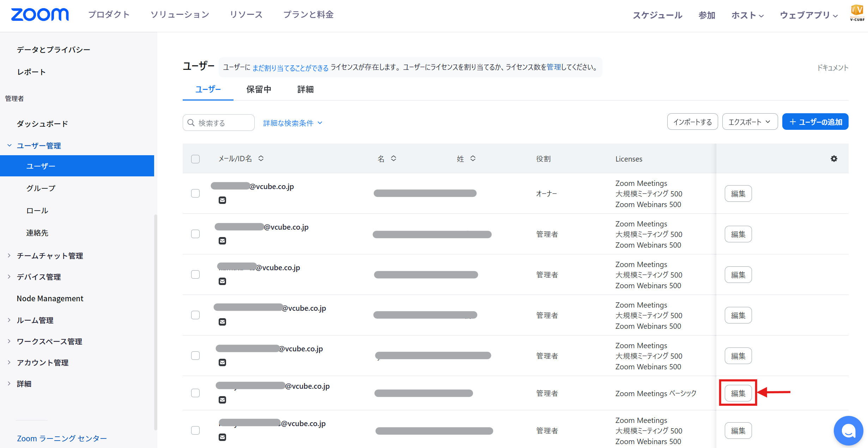Expand デバイス管理 in sidebar
868x448 pixels.
[9, 277]
